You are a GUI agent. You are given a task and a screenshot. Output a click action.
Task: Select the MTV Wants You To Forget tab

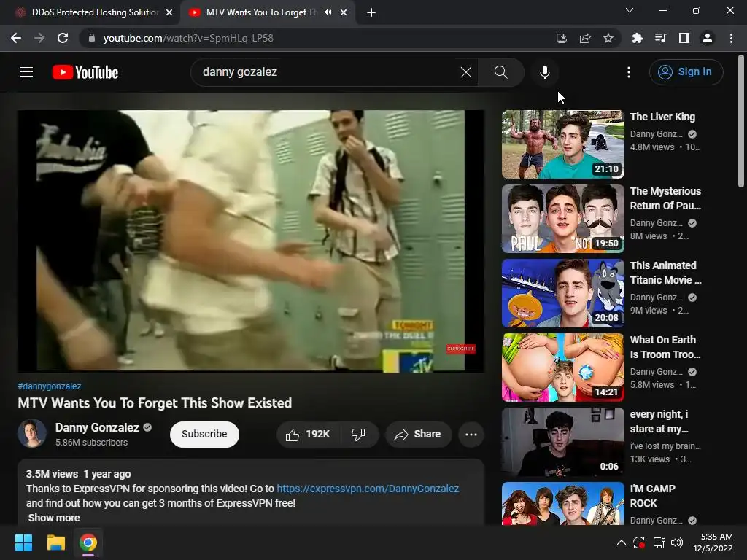pyautogui.click(x=261, y=12)
